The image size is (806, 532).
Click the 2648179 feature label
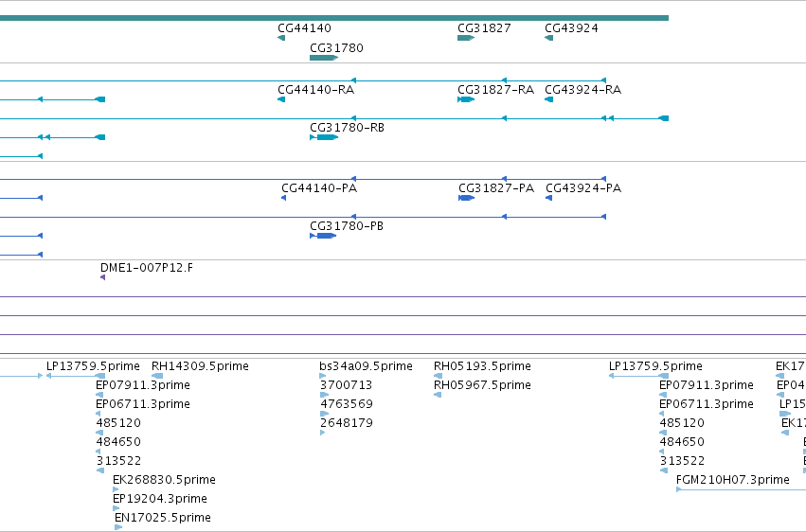click(346, 423)
